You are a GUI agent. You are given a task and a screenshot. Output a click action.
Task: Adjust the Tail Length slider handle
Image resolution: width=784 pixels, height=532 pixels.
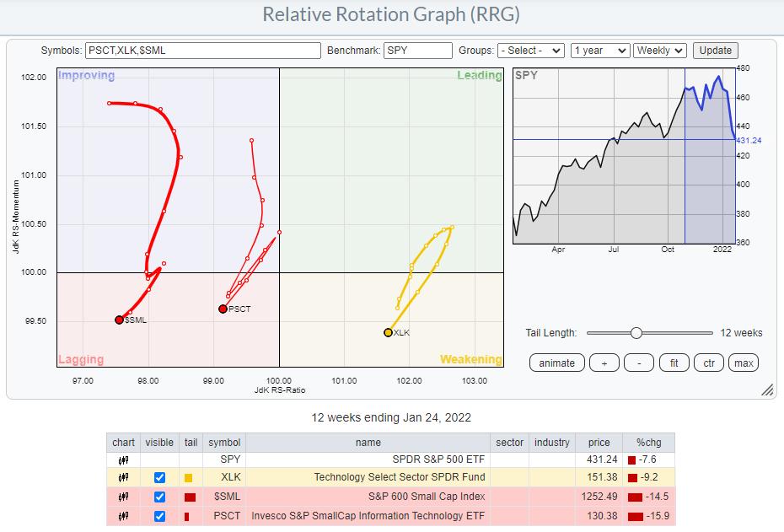point(636,333)
